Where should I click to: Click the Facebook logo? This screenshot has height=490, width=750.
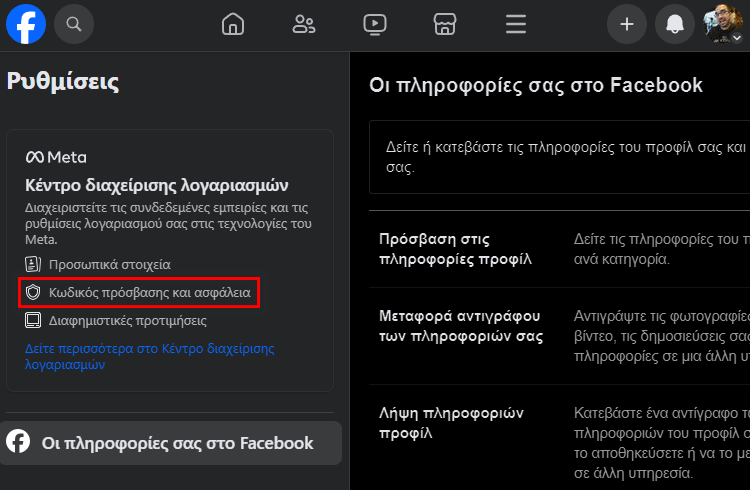26,24
